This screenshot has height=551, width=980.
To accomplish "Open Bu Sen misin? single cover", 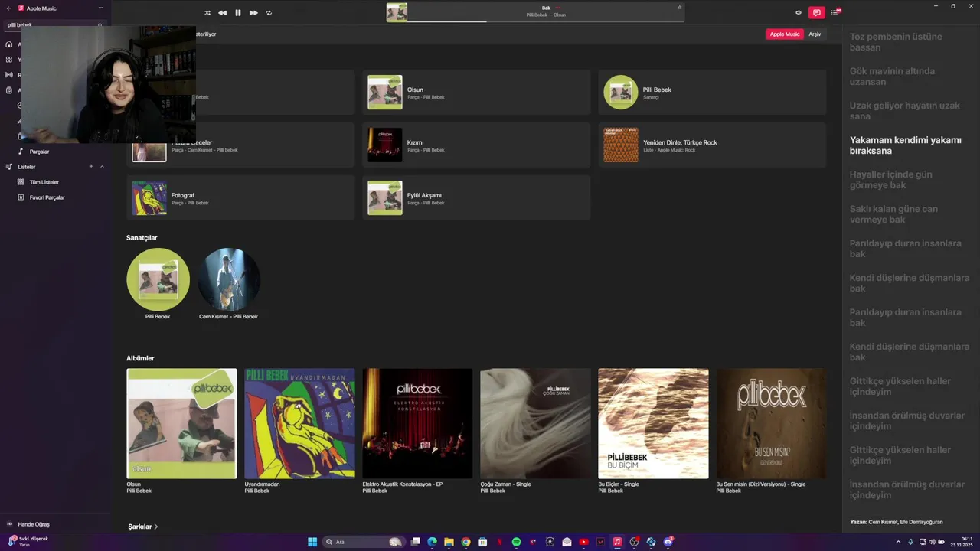I will 771,423.
